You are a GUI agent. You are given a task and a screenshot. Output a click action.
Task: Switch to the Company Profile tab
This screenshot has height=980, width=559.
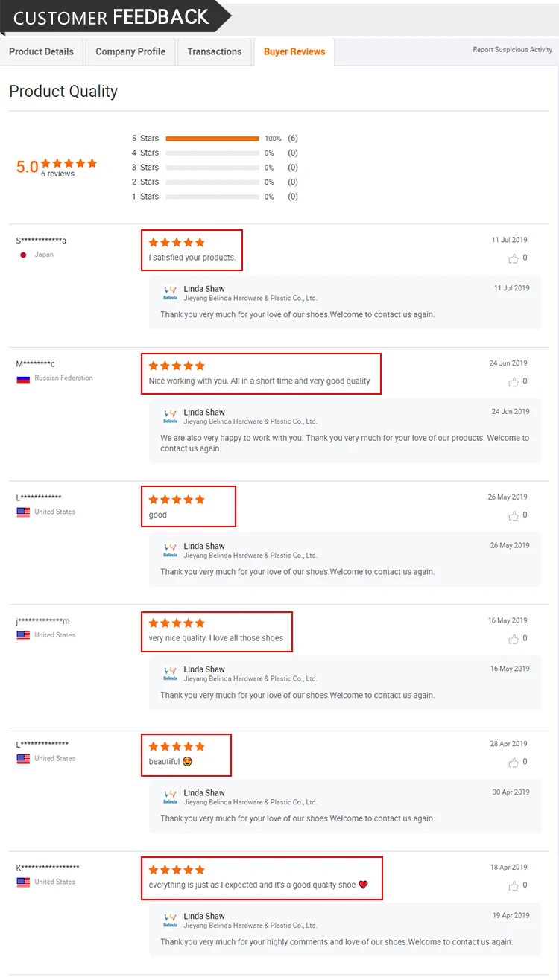(130, 51)
